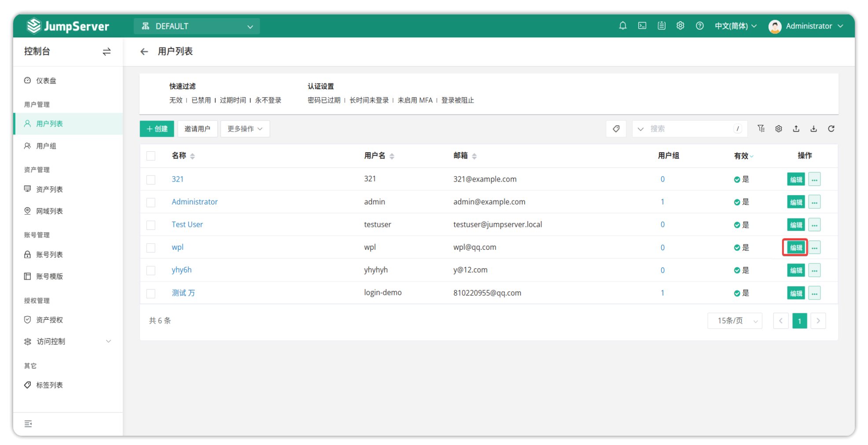Open system settings gear in top bar
Image resolution: width=868 pixels, height=445 pixels.
coord(680,26)
